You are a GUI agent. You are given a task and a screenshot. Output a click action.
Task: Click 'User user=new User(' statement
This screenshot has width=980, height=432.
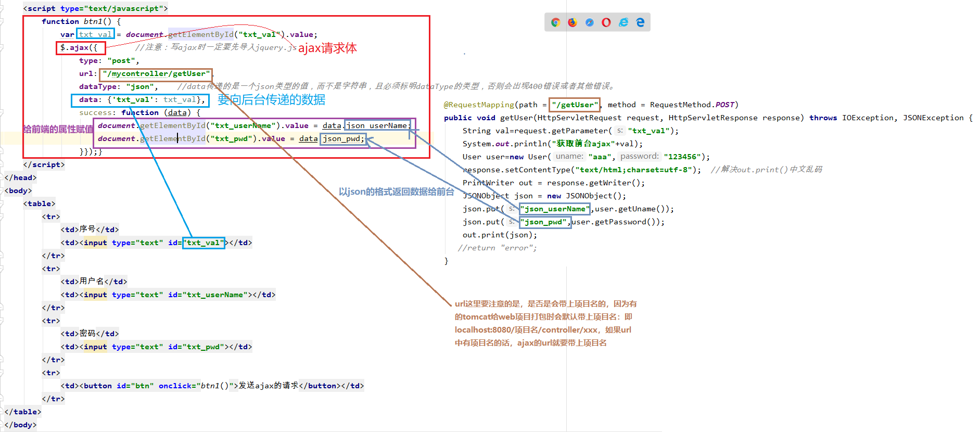[506, 157]
